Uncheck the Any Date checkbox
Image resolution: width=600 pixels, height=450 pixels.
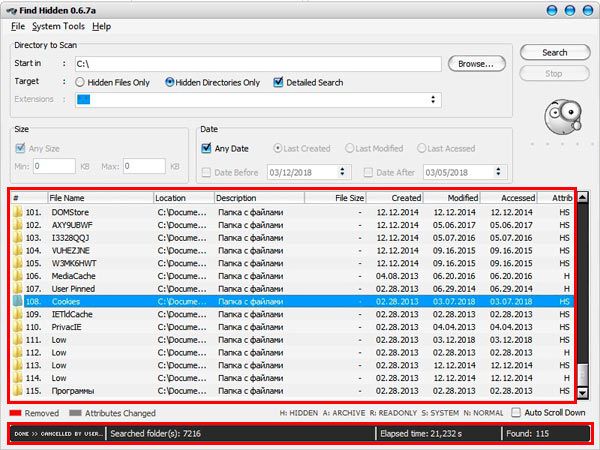[206, 148]
